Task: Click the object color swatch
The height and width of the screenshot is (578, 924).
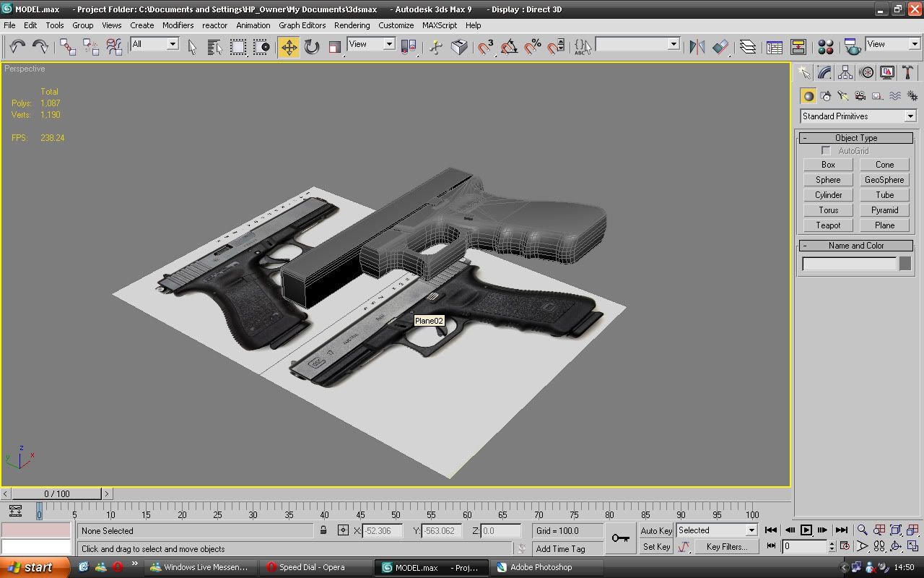Action: [x=905, y=264]
